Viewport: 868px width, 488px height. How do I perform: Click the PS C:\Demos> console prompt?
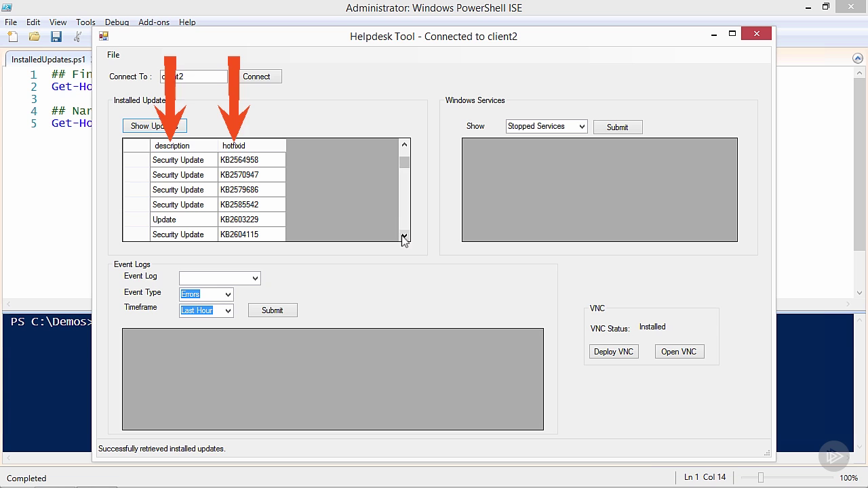tap(51, 321)
